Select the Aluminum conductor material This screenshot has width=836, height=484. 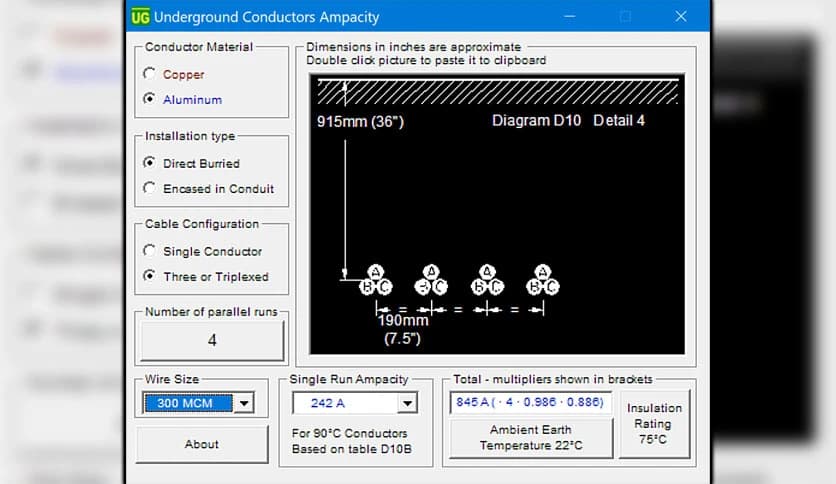[150, 99]
